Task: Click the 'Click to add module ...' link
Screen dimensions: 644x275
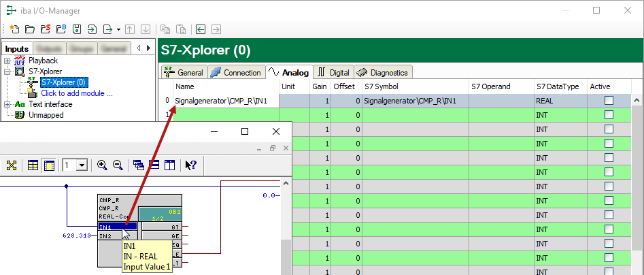Action: tap(76, 93)
